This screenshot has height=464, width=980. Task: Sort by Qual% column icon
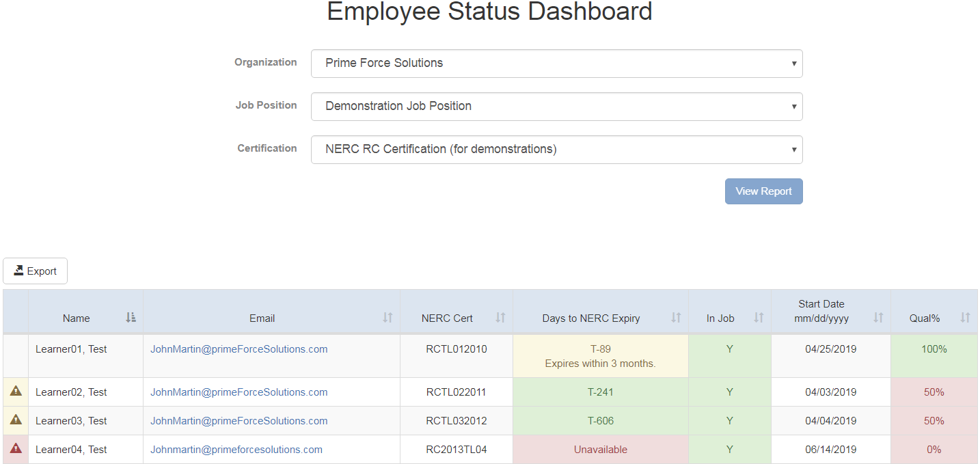(965, 318)
